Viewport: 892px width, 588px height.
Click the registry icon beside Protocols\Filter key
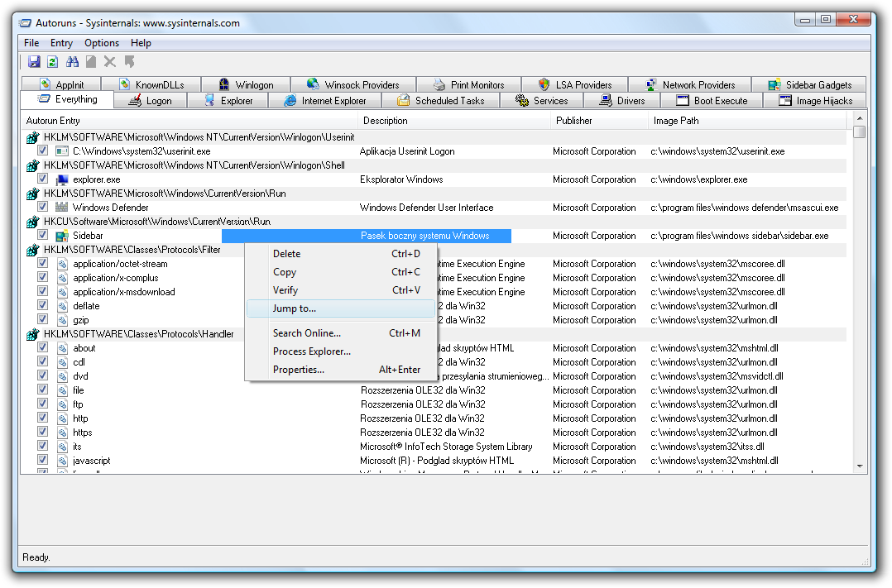pos(33,250)
